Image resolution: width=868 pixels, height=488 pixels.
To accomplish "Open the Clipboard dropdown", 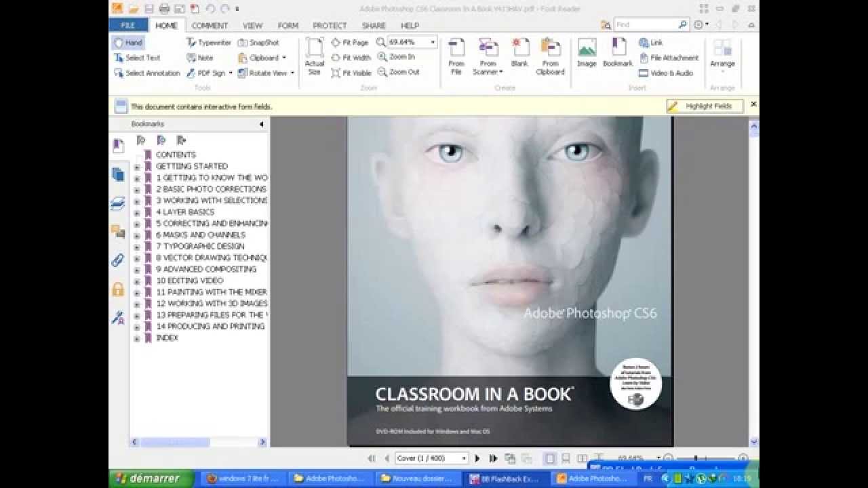I will tap(283, 58).
